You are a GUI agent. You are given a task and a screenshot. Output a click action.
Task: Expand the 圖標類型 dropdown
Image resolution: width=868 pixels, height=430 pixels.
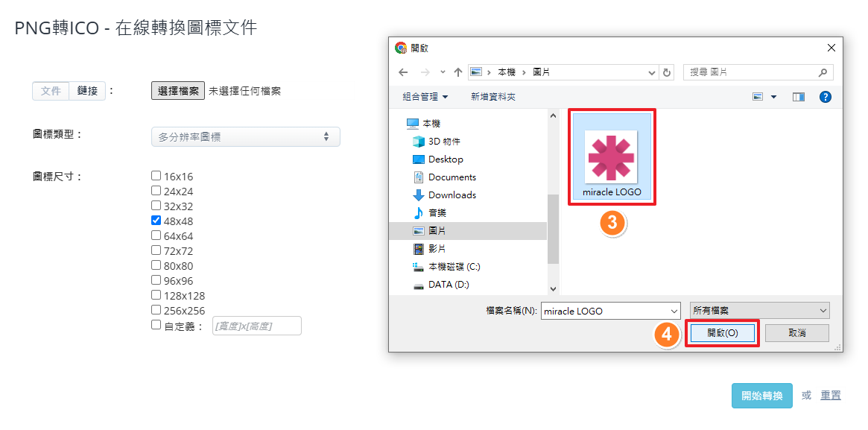[x=245, y=137]
